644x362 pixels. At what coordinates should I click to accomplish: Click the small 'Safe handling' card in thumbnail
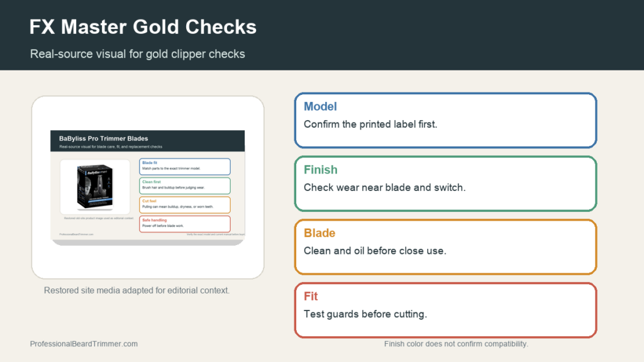tap(185, 224)
